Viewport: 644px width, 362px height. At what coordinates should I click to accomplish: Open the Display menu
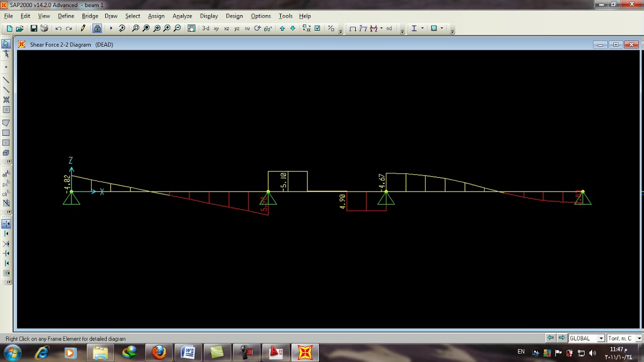click(x=209, y=16)
